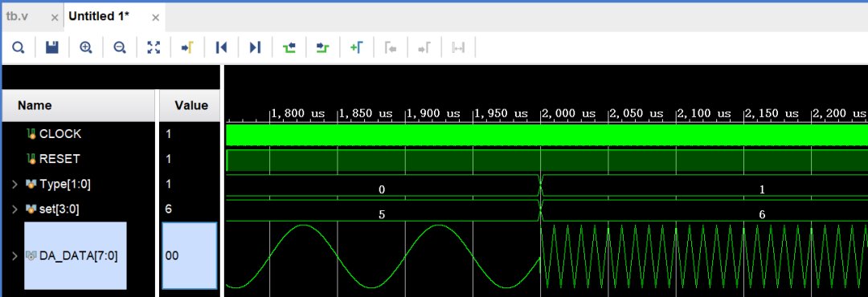Jump to time zero with Go to Start

221,48
